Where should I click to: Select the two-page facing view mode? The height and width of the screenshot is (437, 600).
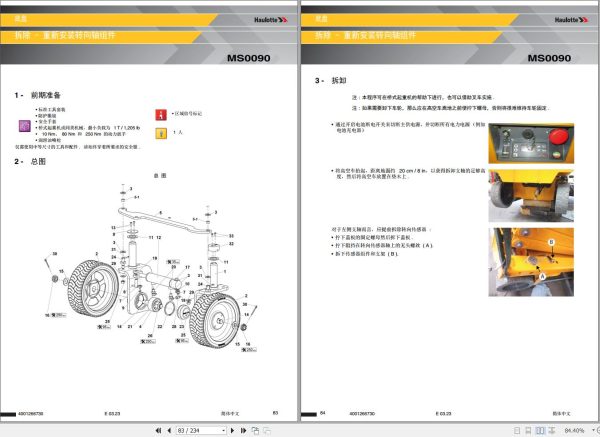click(540, 430)
